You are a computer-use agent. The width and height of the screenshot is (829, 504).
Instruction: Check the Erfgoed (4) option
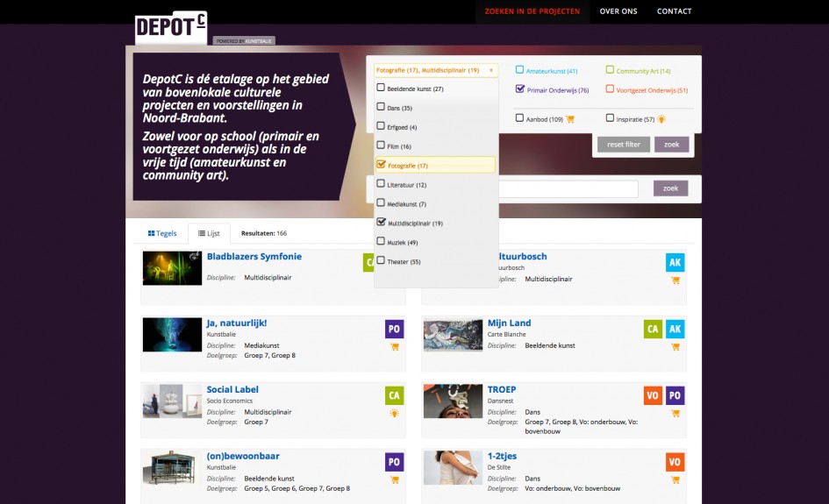(x=381, y=126)
